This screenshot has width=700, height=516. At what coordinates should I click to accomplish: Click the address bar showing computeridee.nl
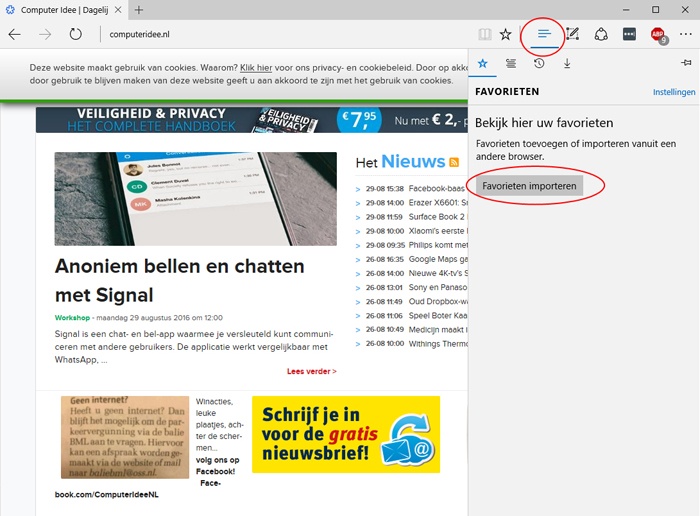[286, 34]
